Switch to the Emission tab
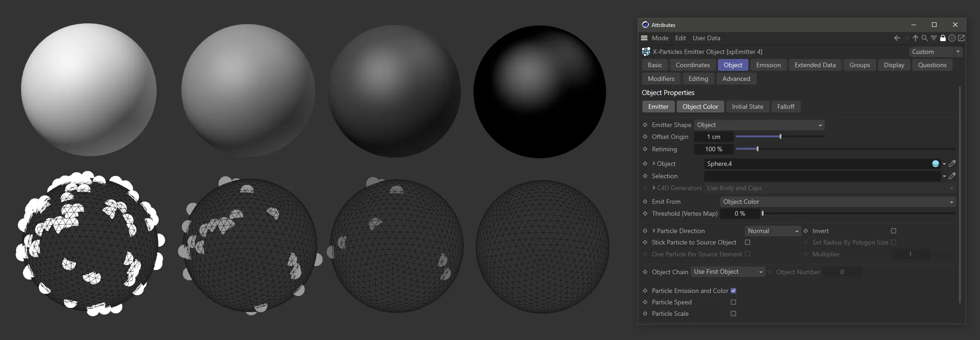980x340 pixels. 769,65
